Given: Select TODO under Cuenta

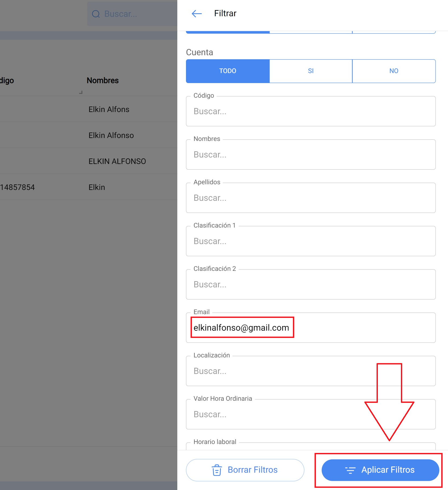Looking at the screenshot, I should pos(228,71).
